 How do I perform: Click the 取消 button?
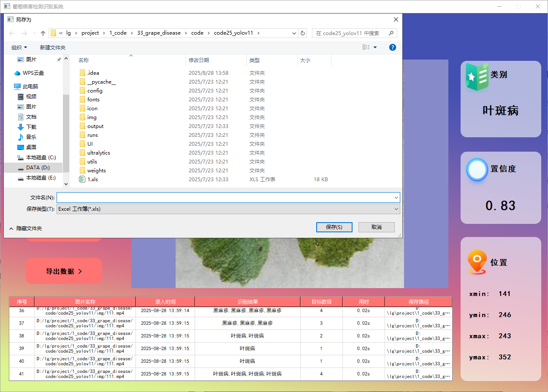(x=377, y=227)
